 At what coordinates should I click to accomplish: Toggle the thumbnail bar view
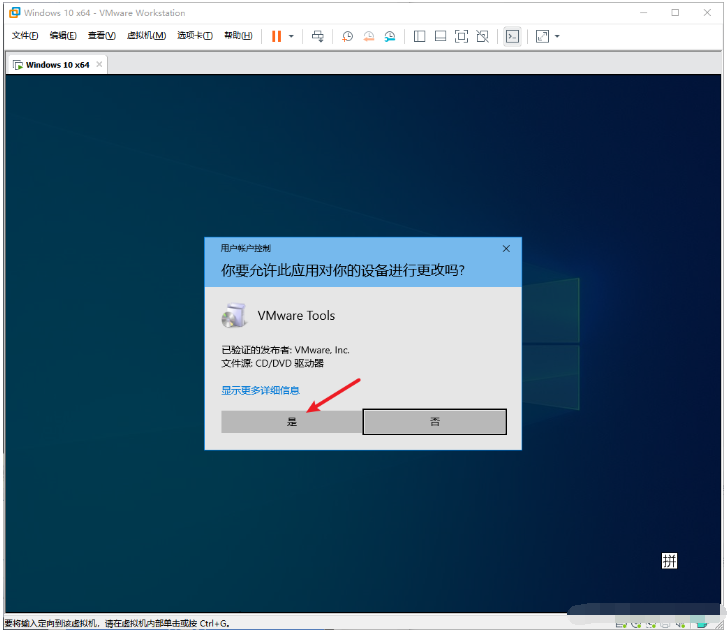click(440, 36)
